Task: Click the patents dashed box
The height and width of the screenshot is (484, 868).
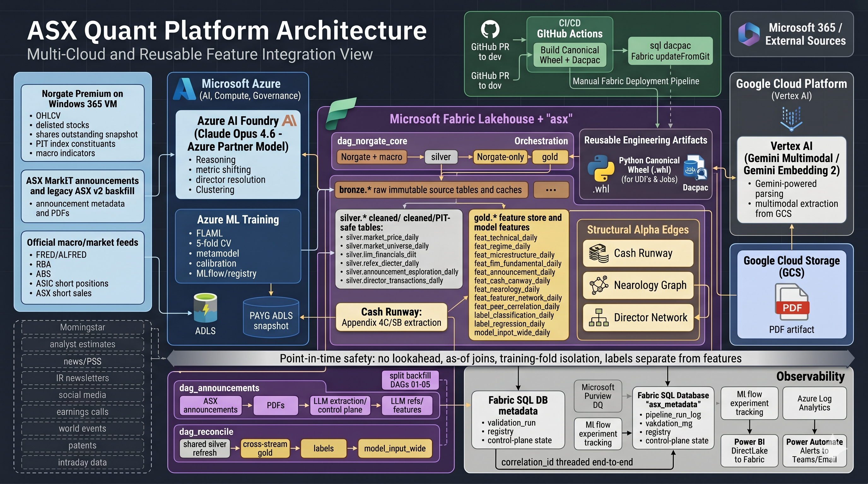Action: click(83, 445)
